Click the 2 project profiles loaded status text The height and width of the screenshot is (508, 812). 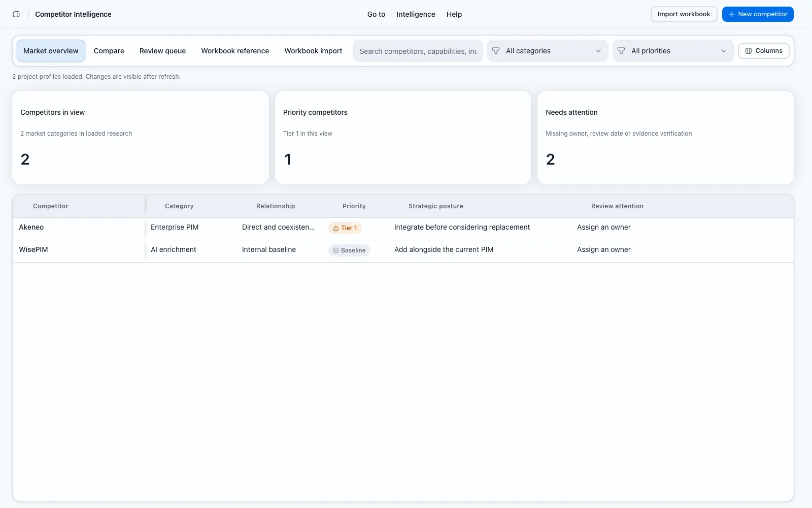point(96,77)
